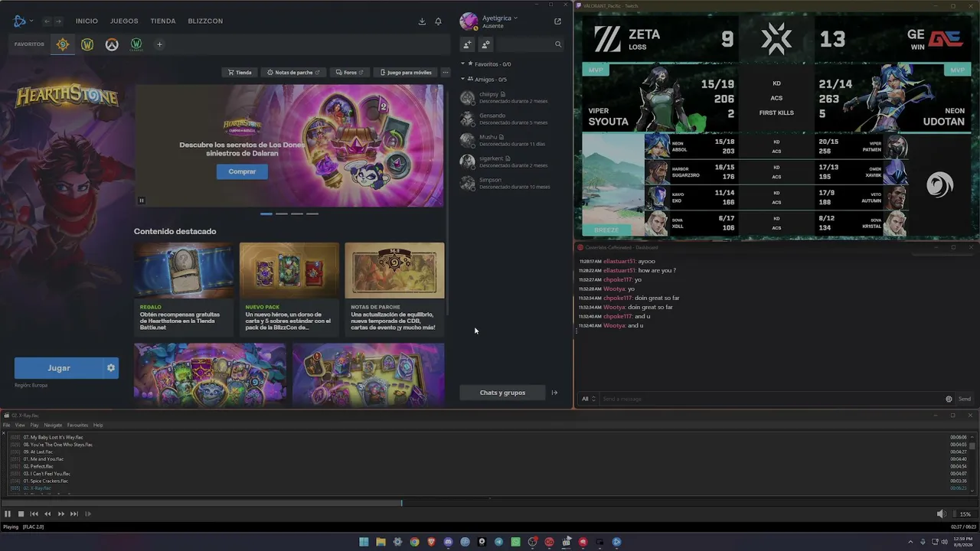The height and width of the screenshot is (551, 980).
Task: Go back with Battle.net's left arrow
Action: click(x=47, y=21)
